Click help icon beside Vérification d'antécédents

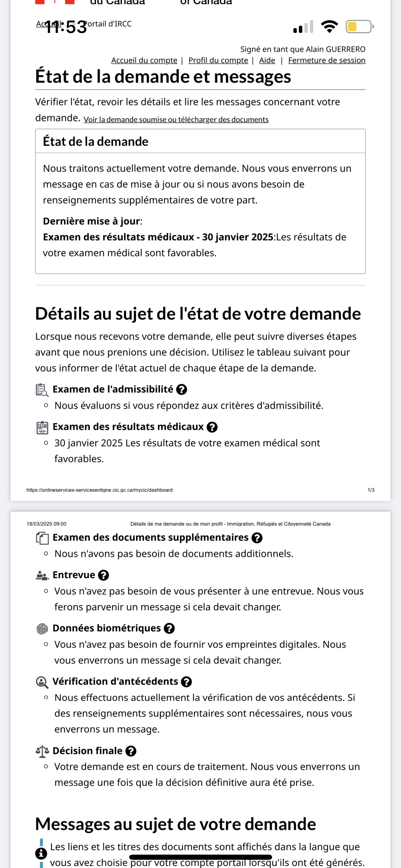(x=186, y=682)
